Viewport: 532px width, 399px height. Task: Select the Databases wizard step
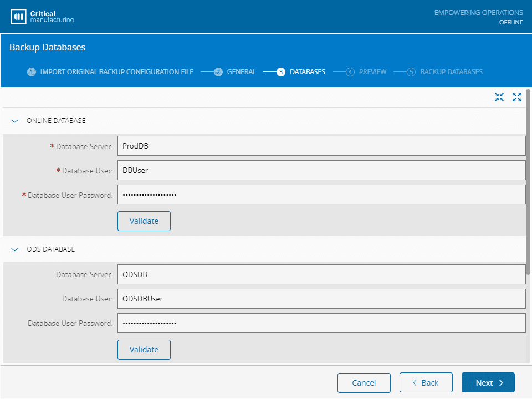click(x=301, y=72)
